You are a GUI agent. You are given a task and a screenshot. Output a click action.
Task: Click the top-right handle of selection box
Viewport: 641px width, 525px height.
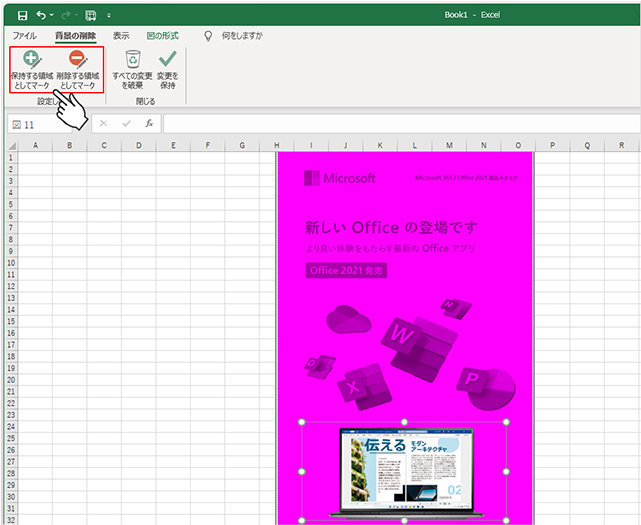click(507, 422)
